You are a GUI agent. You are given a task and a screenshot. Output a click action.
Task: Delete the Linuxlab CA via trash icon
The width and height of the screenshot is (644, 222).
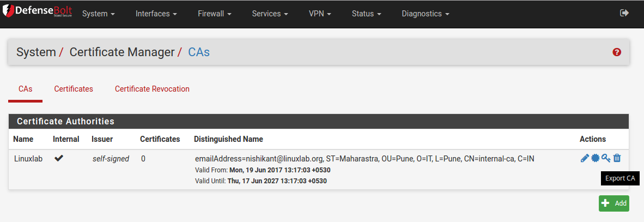(617, 158)
